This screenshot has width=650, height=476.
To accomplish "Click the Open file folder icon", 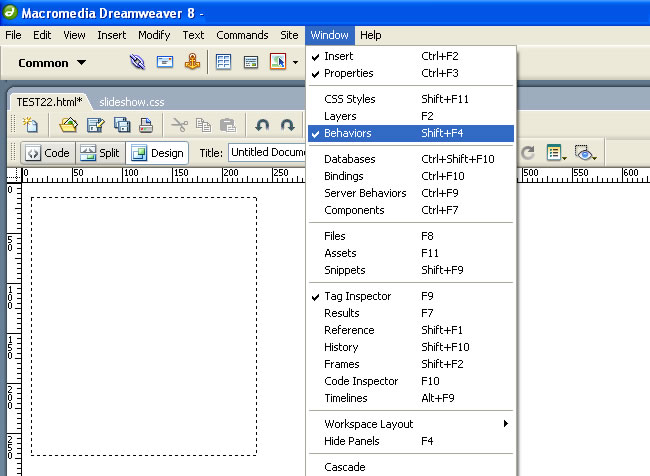I will pyautogui.click(x=68, y=125).
